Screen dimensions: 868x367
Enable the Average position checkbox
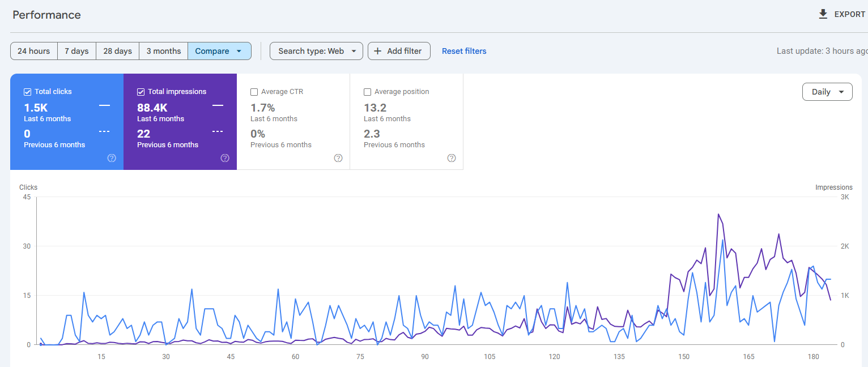368,92
